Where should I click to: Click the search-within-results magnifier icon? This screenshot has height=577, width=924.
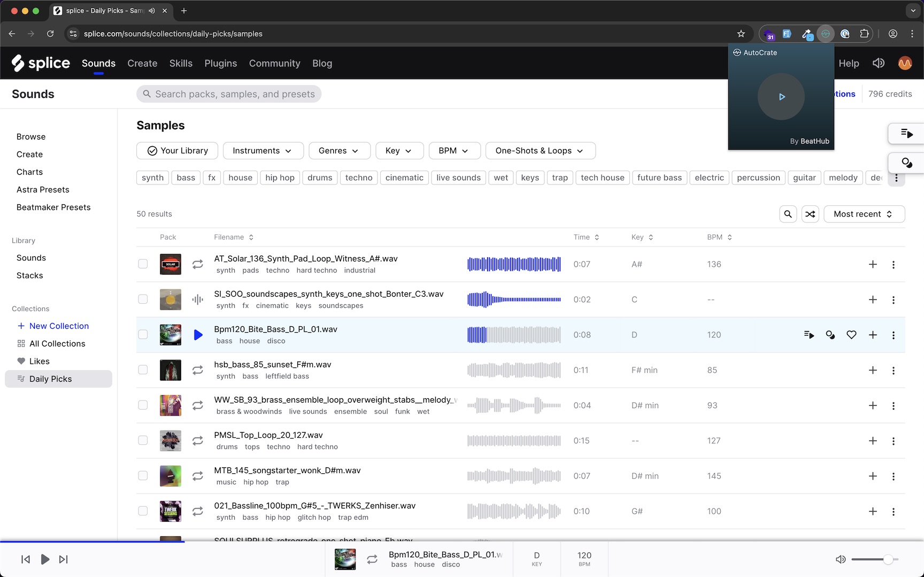[788, 214]
